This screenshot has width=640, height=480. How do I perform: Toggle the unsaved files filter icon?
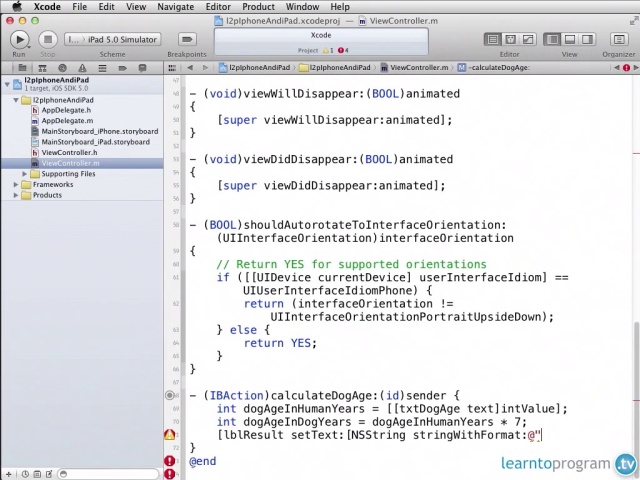pos(49,474)
